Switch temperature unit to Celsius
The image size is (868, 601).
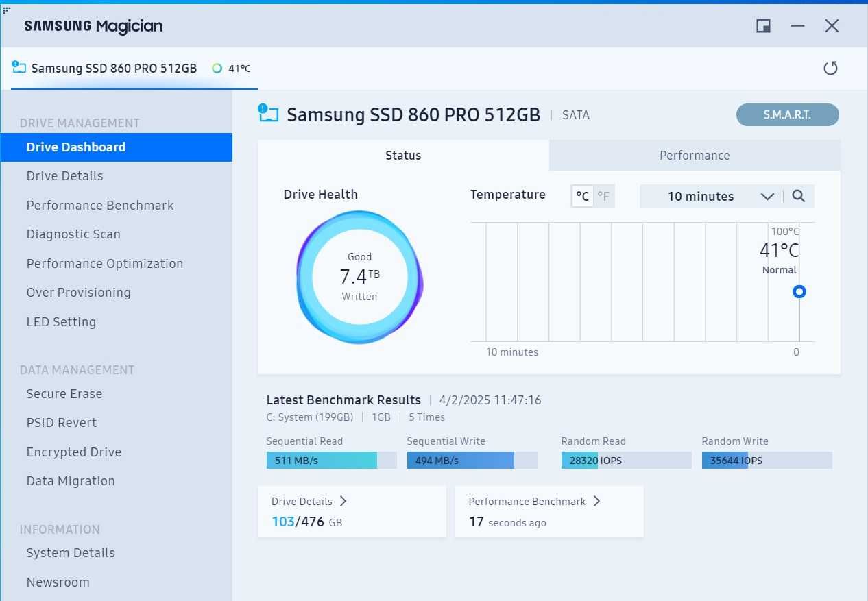582,197
